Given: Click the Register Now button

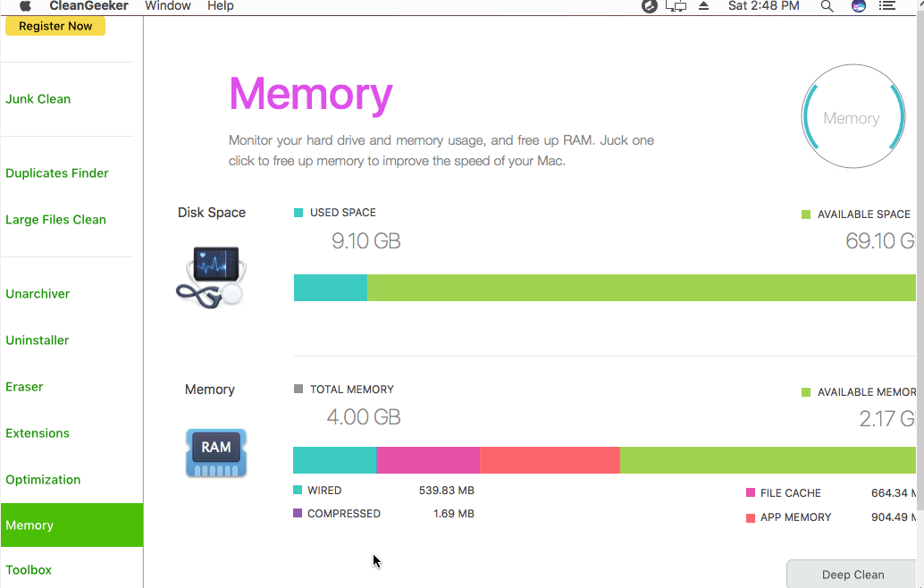Looking at the screenshot, I should [x=55, y=26].
